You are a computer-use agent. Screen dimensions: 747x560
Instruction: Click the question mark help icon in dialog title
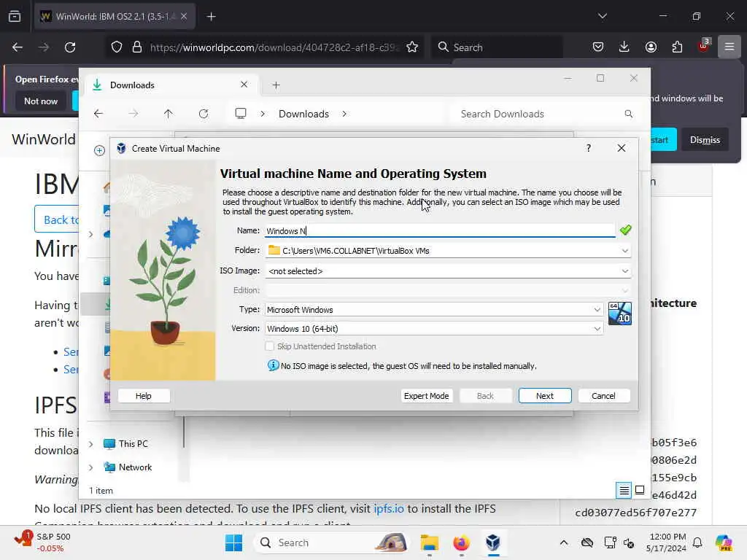[589, 148]
